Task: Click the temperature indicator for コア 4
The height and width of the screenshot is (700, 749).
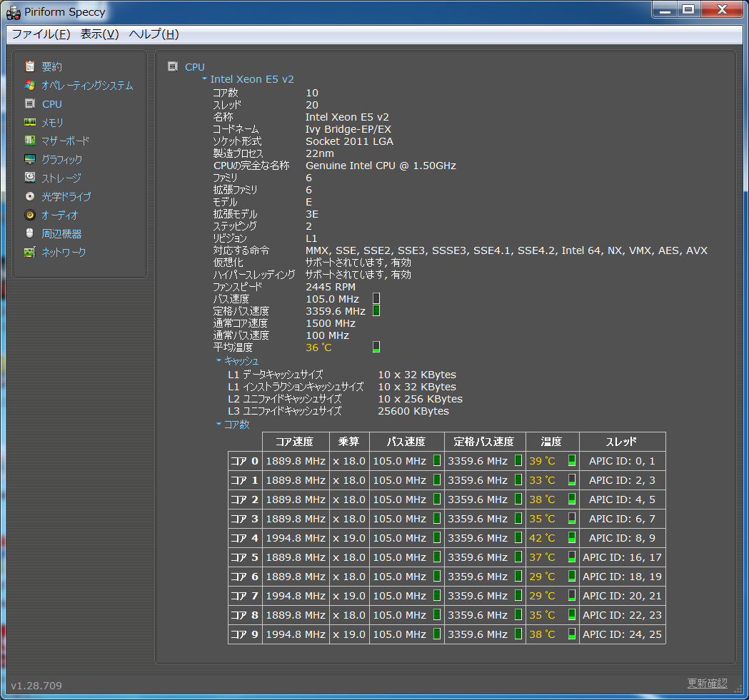Action: (572, 537)
